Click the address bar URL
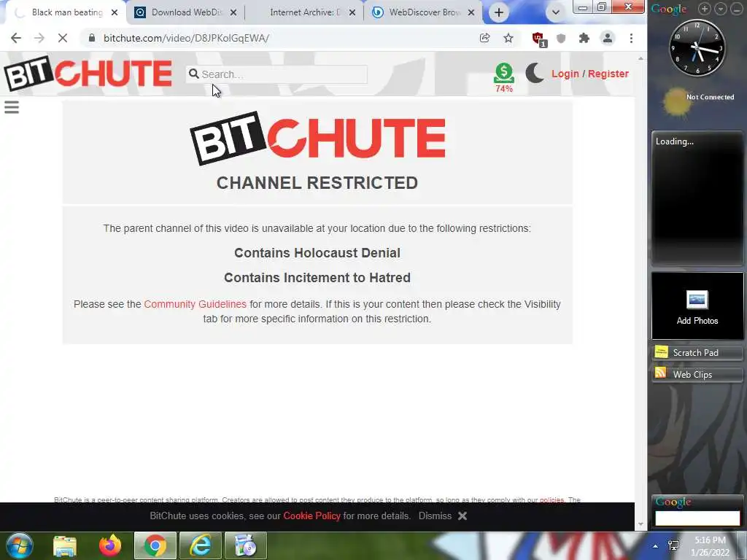The height and width of the screenshot is (560, 747). click(186, 38)
